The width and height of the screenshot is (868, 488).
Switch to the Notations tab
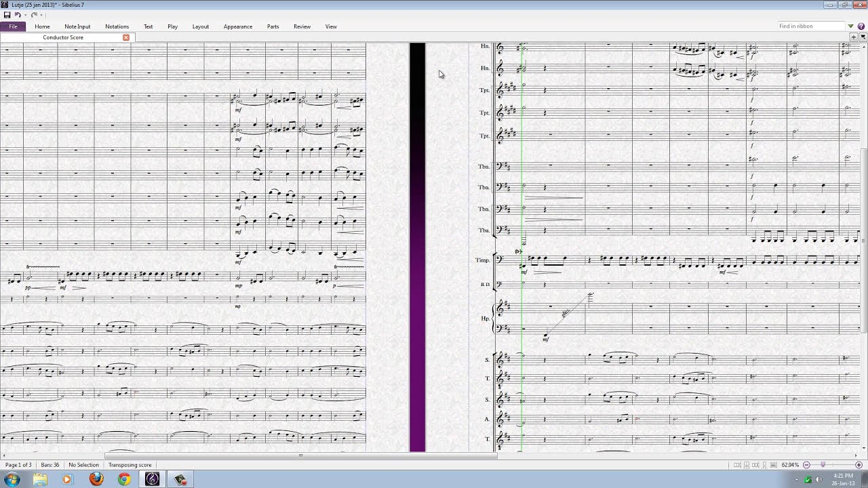pyautogui.click(x=117, y=26)
